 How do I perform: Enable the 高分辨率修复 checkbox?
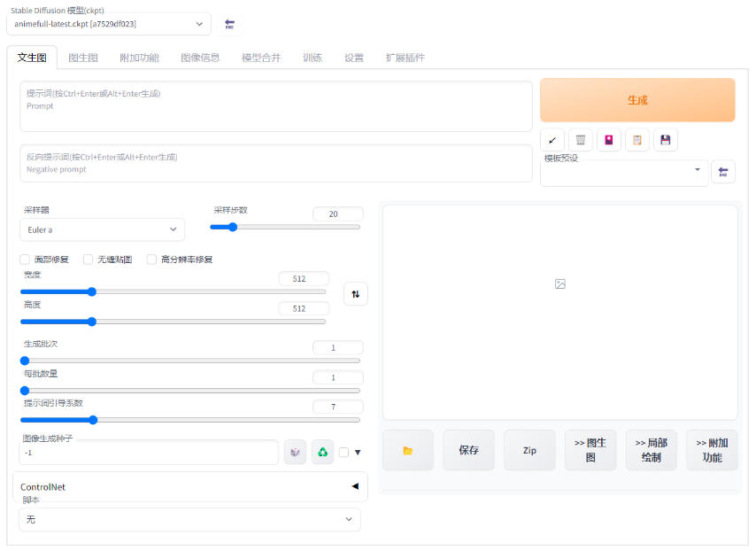click(x=150, y=259)
